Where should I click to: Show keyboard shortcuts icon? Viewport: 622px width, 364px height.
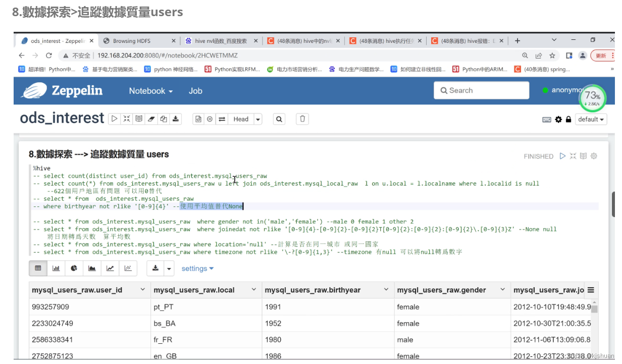(547, 120)
